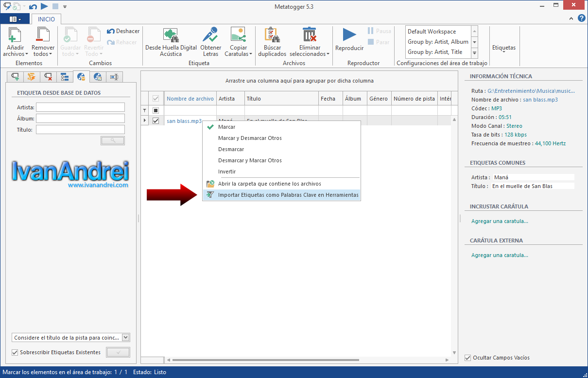Open the remove tag panel tab
Screen dimensions: 588x378
point(48,77)
